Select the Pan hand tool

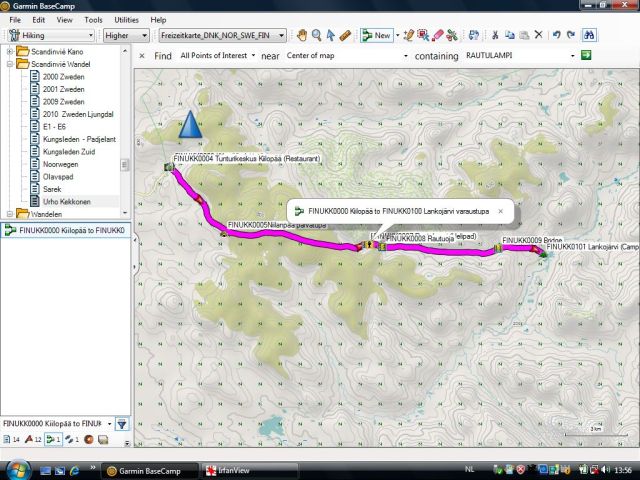tap(301, 35)
